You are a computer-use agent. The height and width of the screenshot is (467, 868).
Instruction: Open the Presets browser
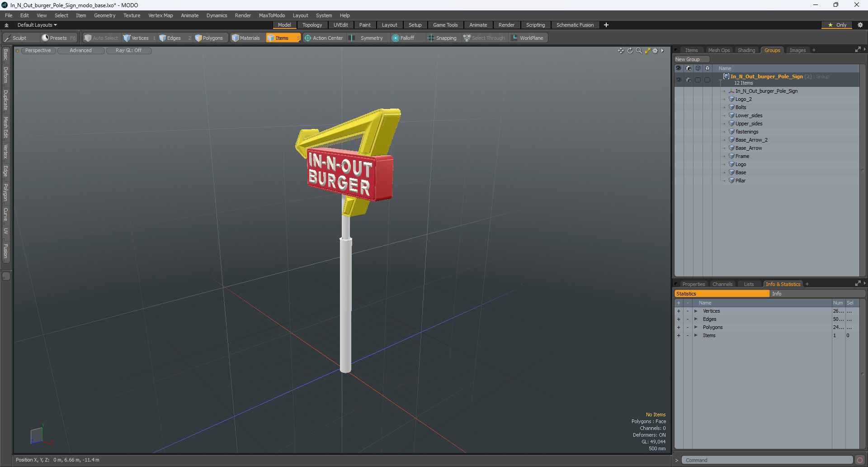pyautogui.click(x=58, y=38)
